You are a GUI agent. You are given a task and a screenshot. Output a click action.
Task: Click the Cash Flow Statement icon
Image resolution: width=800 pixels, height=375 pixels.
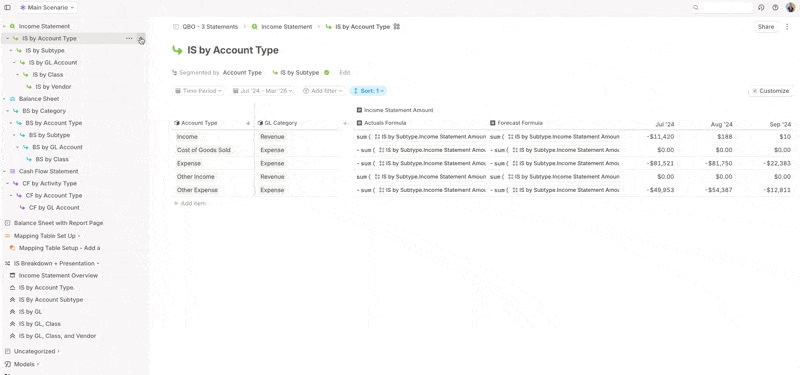13,171
